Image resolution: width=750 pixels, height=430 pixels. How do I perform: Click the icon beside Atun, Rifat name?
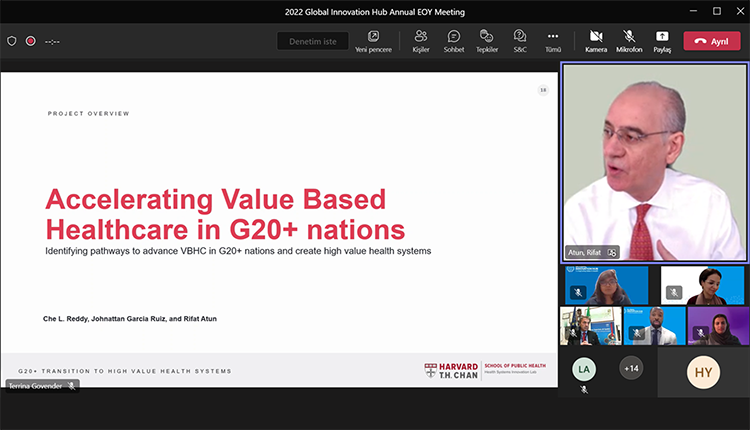(x=612, y=252)
